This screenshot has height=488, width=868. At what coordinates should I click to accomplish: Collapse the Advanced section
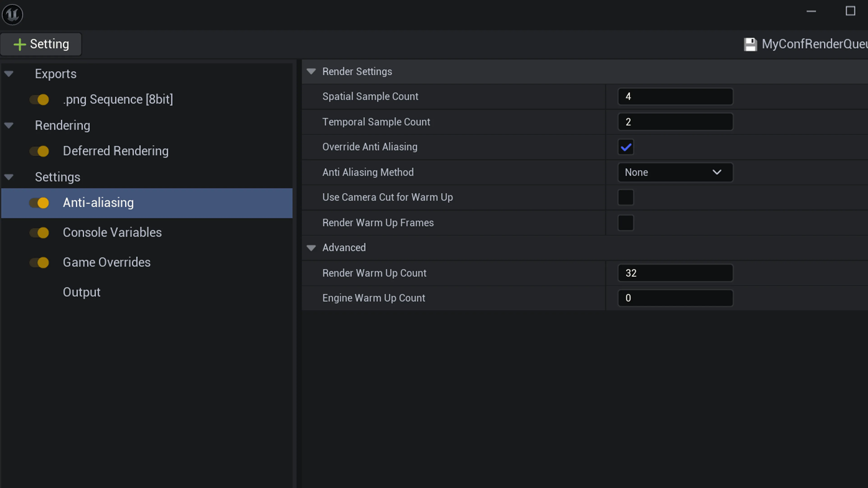pyautogui.click(x=311, y=248)
